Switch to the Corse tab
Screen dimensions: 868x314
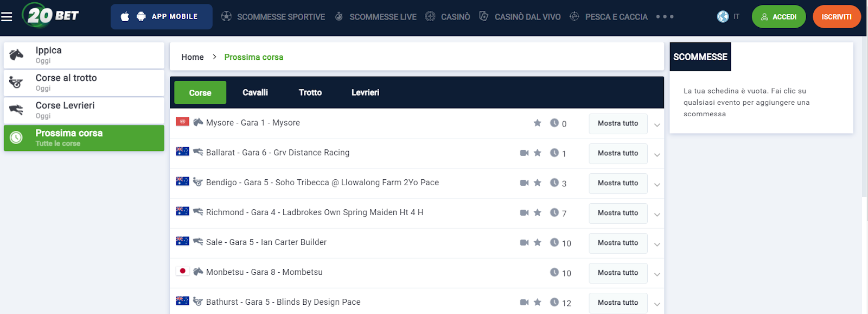click(x=200, y=92)
